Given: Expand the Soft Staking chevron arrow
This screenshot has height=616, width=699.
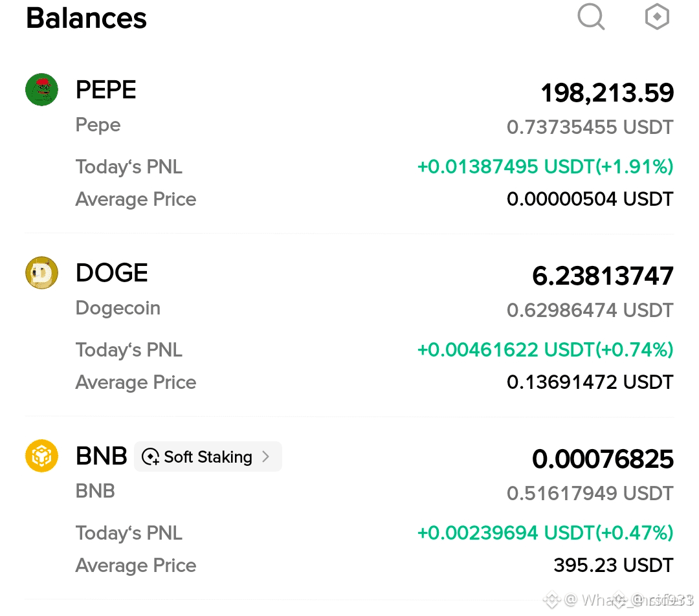Looking at the screenshot, I should 266,456.
